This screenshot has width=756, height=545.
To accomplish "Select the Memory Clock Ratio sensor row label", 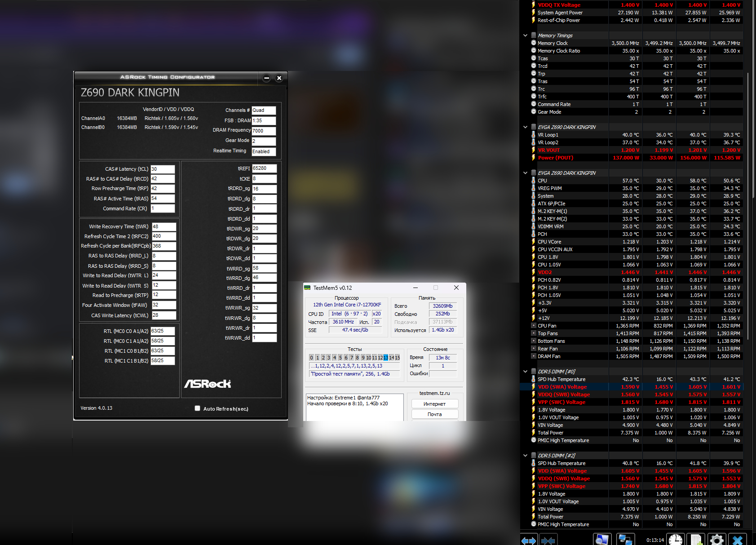I will tap(559, 51).
